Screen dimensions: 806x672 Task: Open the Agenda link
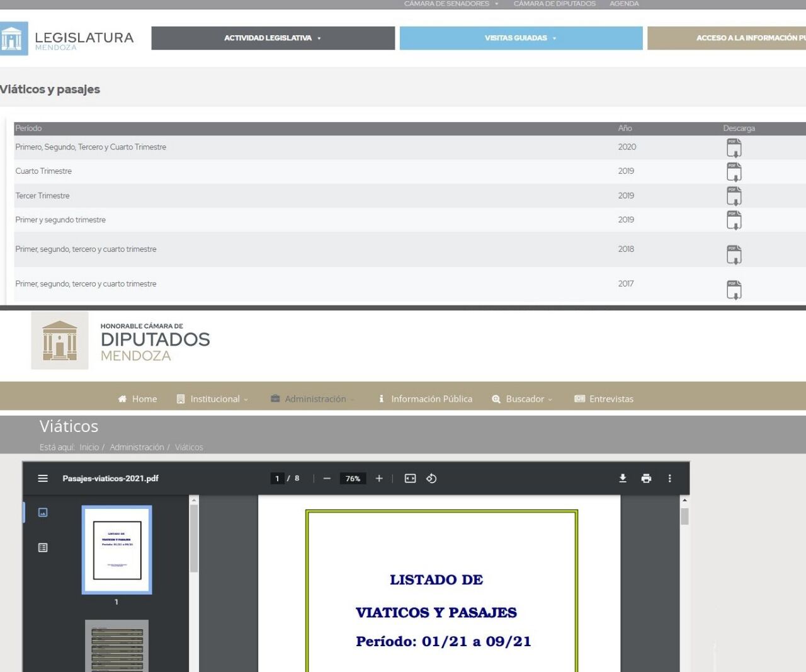tap(624, 4)
